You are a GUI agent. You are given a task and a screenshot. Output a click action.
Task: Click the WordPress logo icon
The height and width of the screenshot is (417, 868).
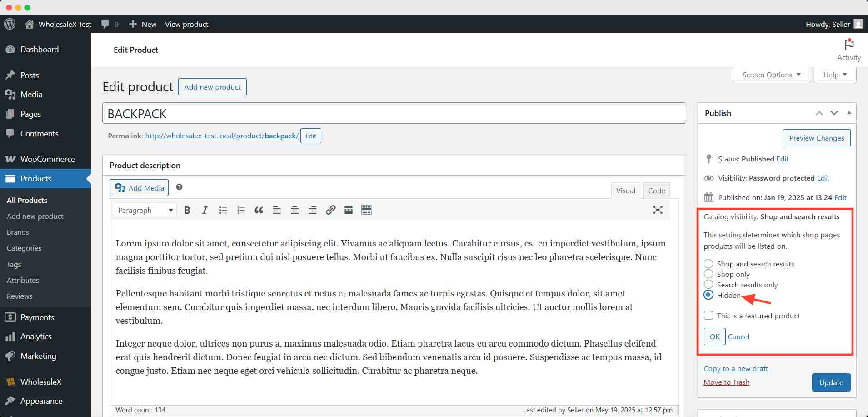[10, 24]
